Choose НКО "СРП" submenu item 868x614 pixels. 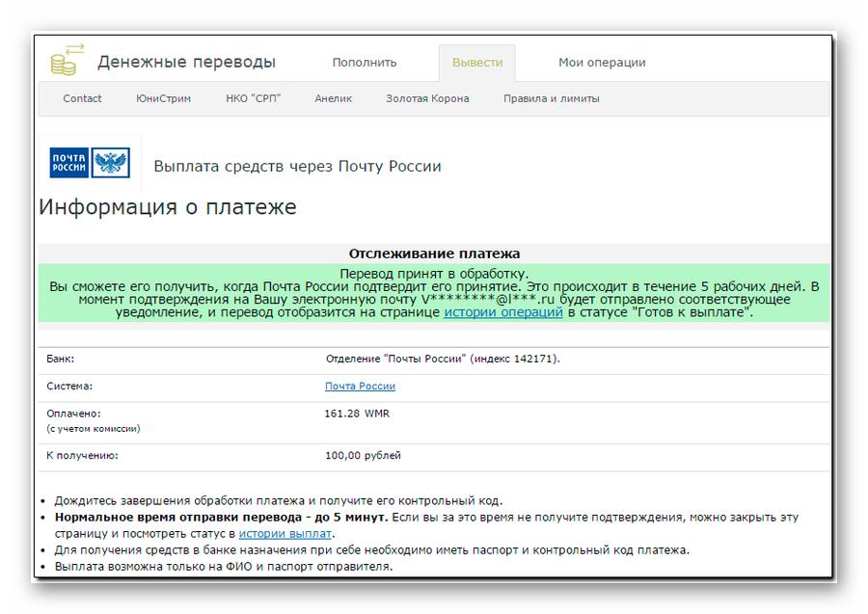[x=253, y=98]
